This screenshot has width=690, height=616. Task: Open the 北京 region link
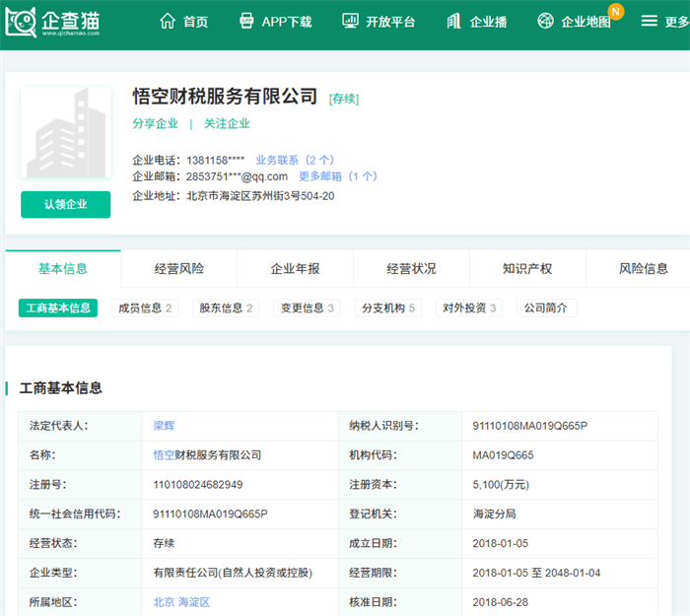coord(164,602)
